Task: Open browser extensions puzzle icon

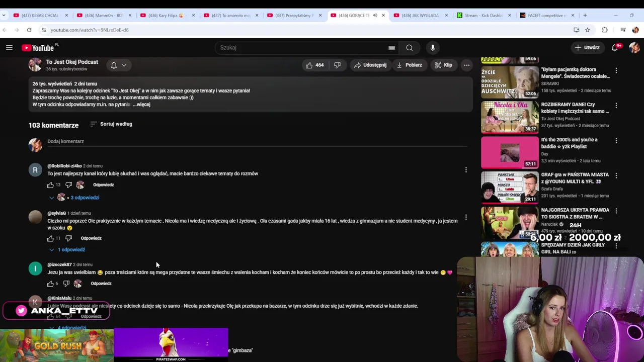Action: pos(605,30)
